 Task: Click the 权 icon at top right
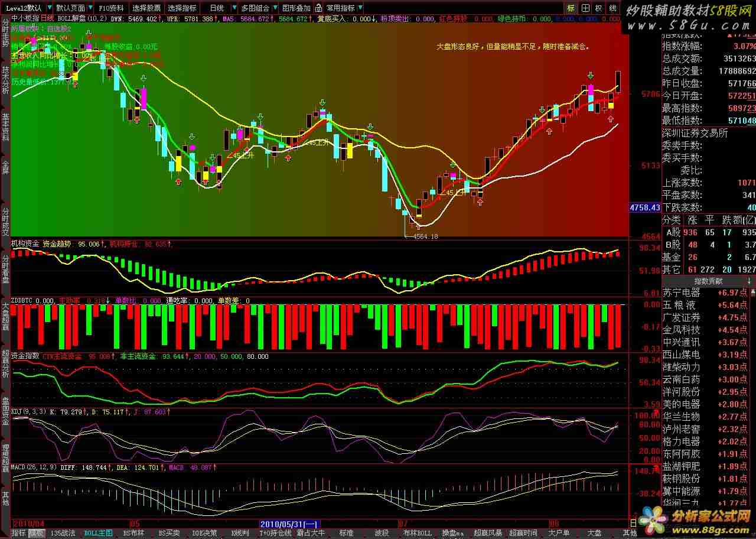[x=599, y=8]
